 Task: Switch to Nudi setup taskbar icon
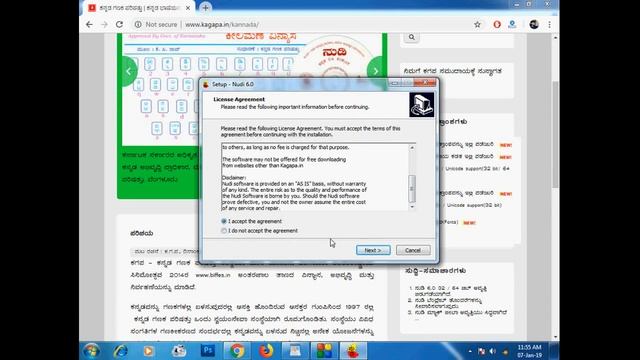point(353,351)
